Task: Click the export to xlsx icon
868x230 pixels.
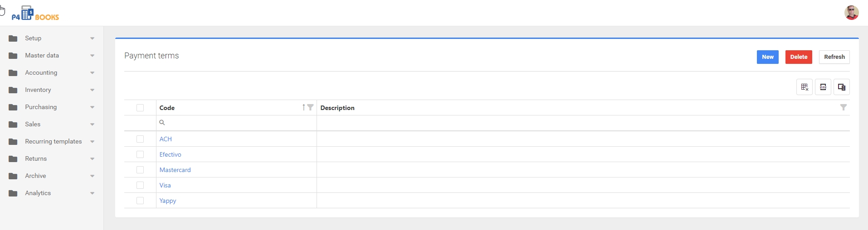Action: click(x=823, y=87)
